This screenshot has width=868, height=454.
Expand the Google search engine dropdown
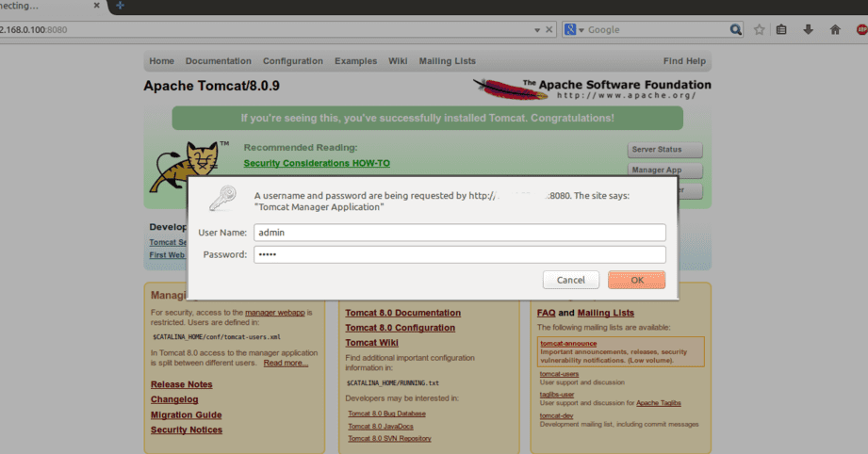(575, 29)
